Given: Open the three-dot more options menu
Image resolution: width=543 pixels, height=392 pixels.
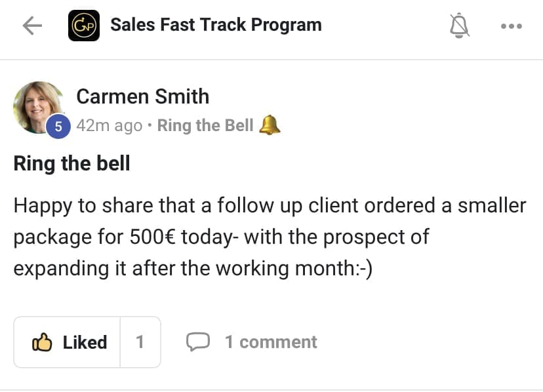Looking at the screenshot, I should 511,26.
